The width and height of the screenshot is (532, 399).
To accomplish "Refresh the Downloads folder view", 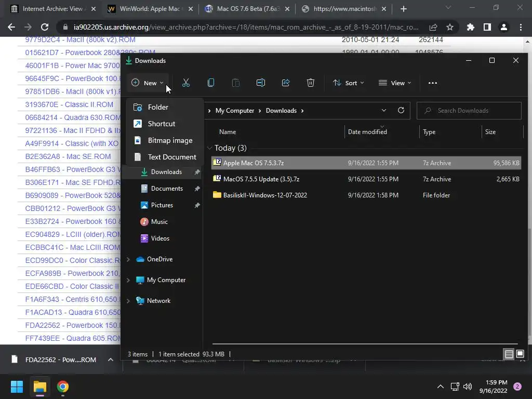I will pos(401,110).
